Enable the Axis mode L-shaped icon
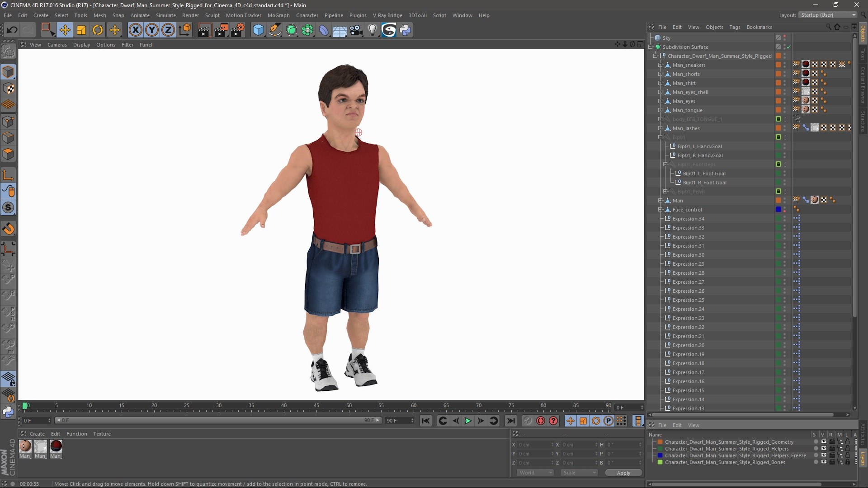This screenshot has width=868, height=488. (8, 175)
